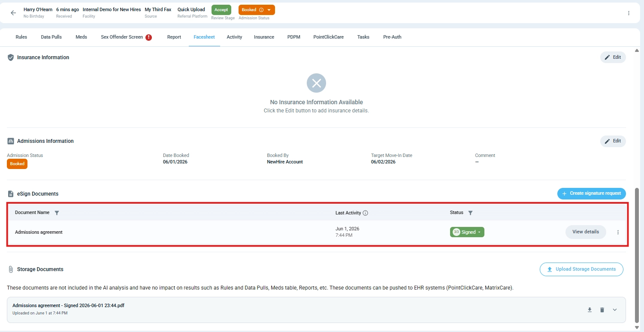Delete the signed Admissions agreement PDF
Viewport: 644px width, 332px height.
(x=602, y=310)
